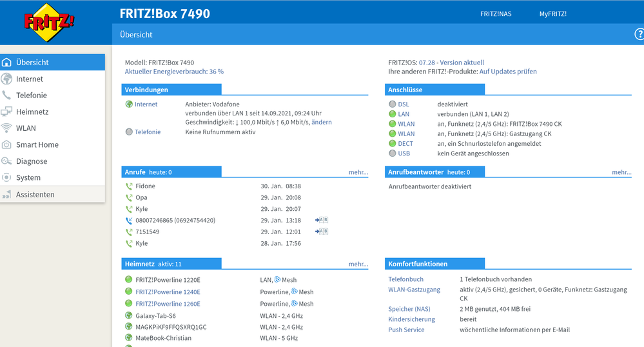Open the Internet menu item
This screenshot has width=644, height=347.
point(30,79)
